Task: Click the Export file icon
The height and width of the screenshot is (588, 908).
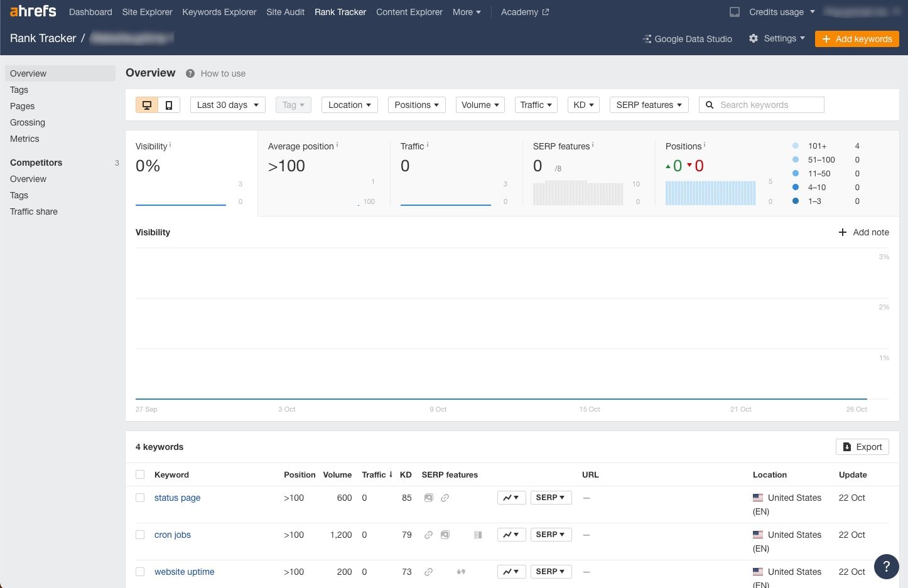Action: 847,447
